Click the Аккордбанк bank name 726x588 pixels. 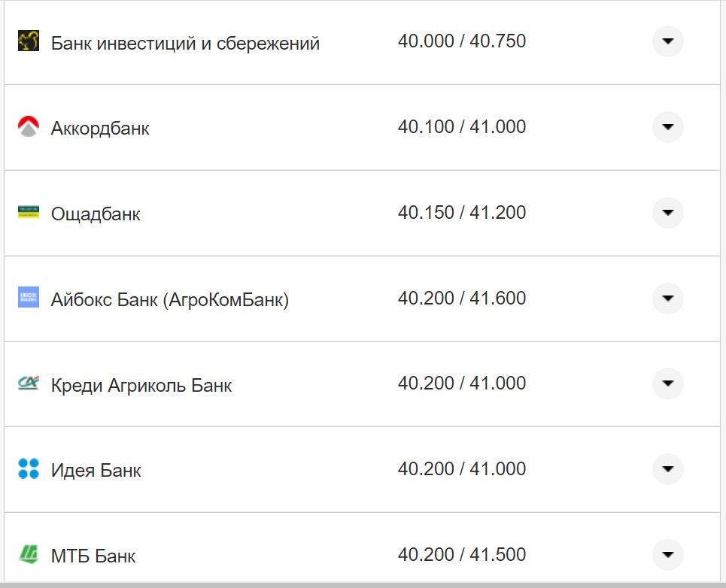100,127
